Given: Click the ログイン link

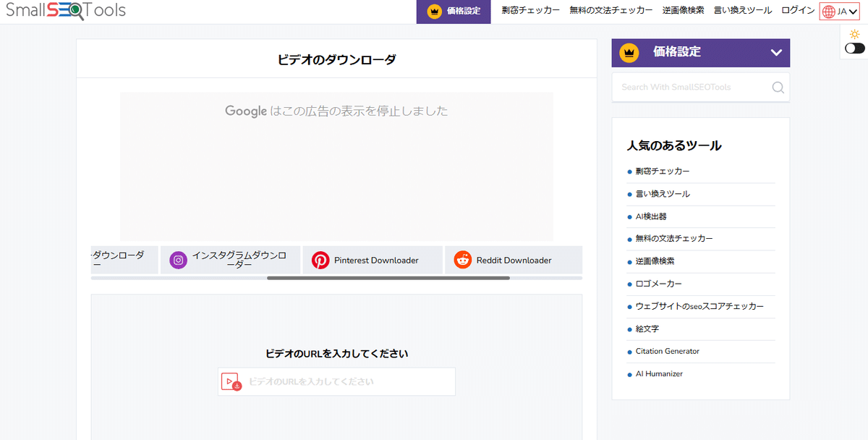Looking at the screenshot, I should coord(797,11).
